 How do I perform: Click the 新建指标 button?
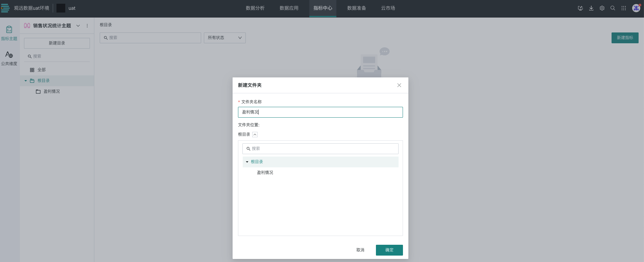click(625, 38)
